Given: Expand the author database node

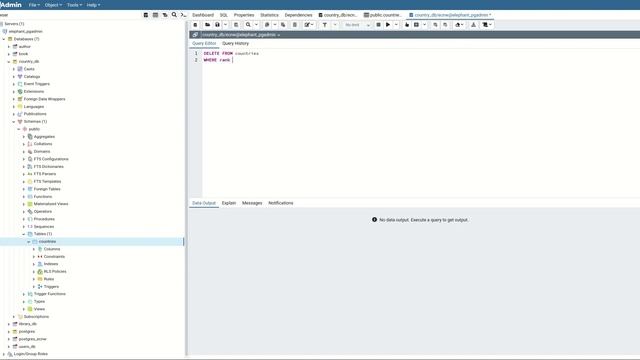Looking at the screenshot, I should tap(9, 47).
